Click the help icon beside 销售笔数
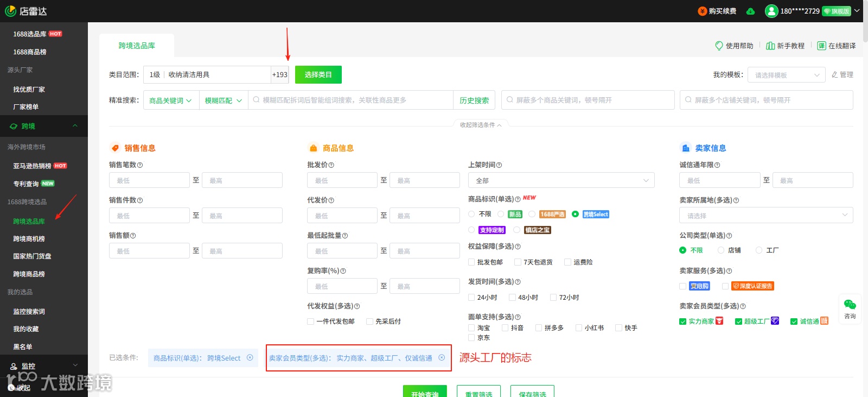868x397 pixels. [140, 165]
